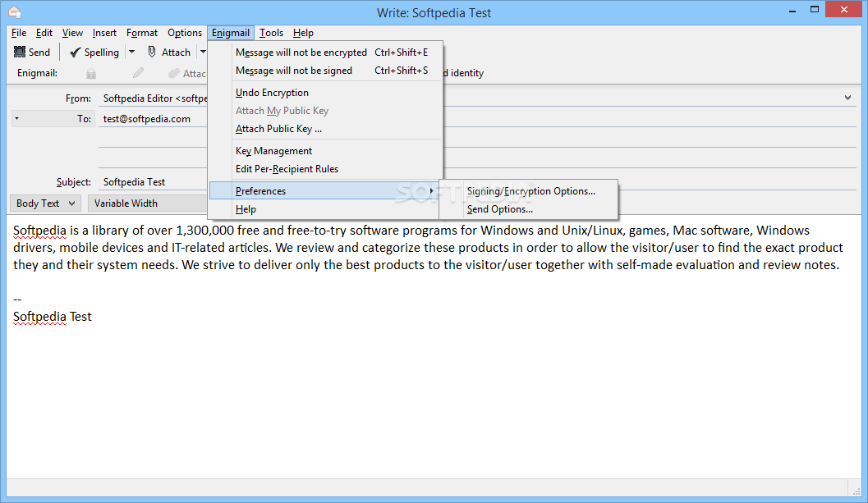Close the Write window
The image size is (868, 503).
tap(843, 9)
